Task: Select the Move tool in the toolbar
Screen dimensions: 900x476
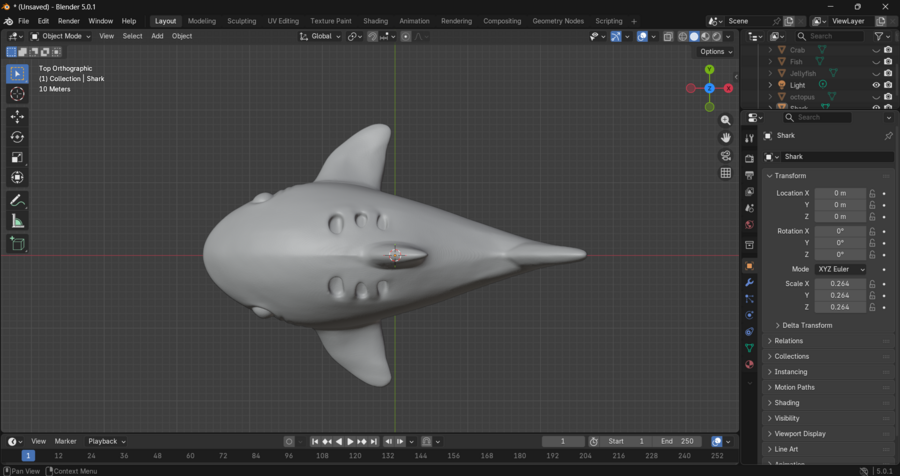Action: [x=17, y=117]
